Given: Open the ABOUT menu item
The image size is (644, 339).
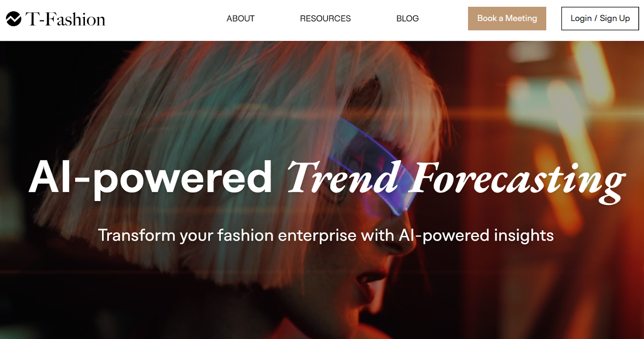Looking at the screenshot, I should 240,19.
